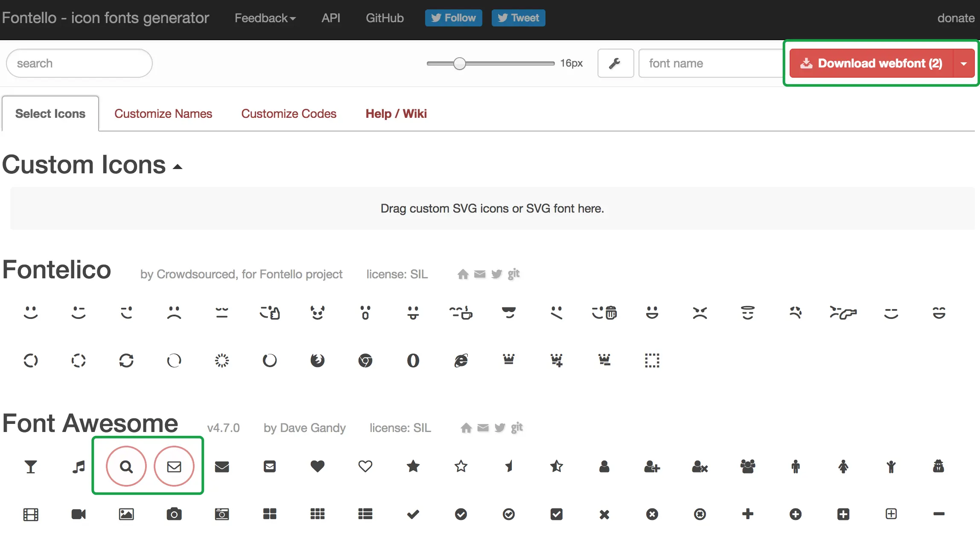Select the camera icon
This screenshot has width=980, height=543.
[x=174, y=514]
